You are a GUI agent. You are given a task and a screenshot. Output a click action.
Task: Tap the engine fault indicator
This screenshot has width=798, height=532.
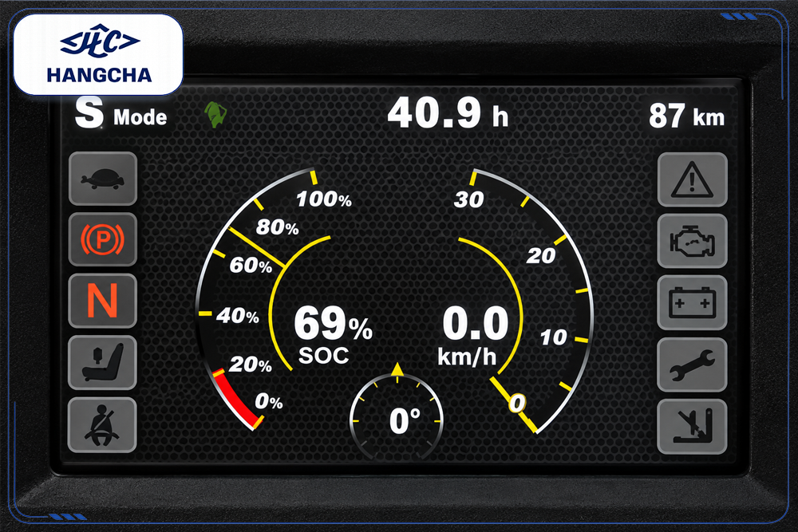692,241
